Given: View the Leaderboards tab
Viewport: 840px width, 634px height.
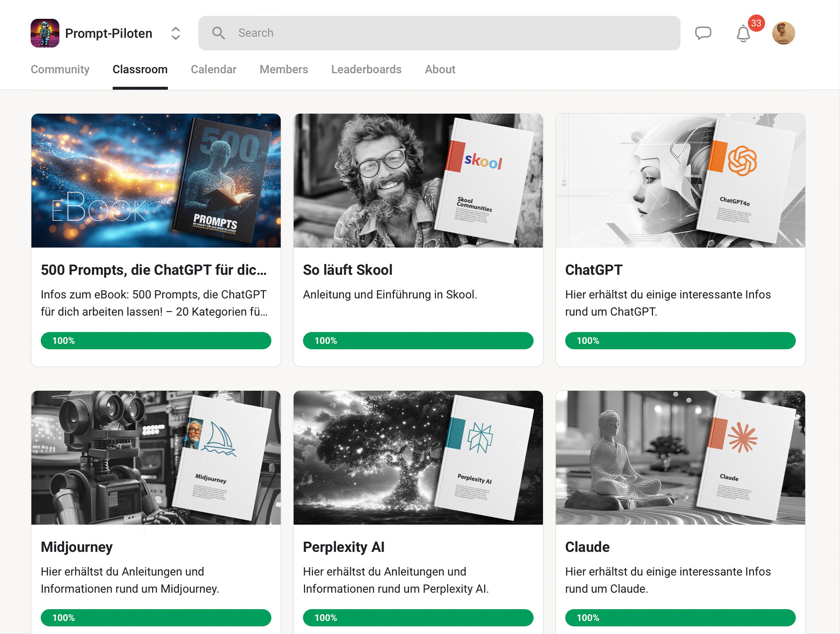Looking at the screenshot, I should 366,70.
